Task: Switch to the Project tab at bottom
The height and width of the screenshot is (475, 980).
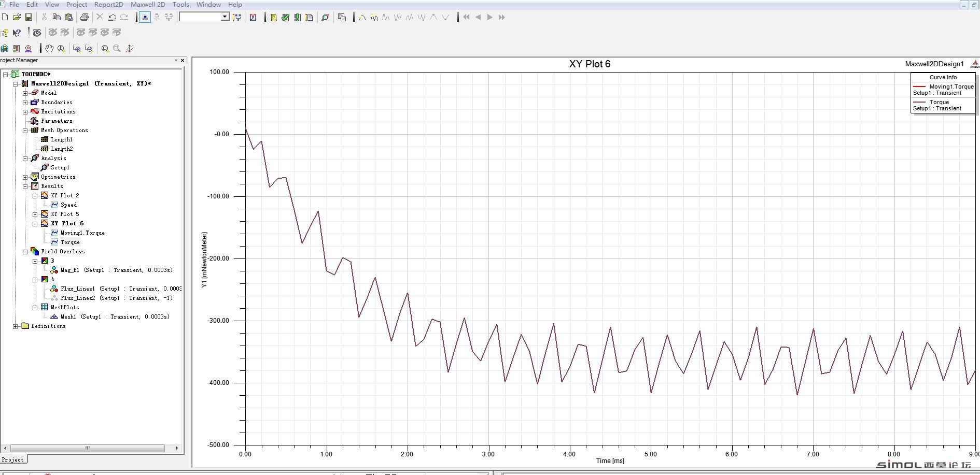Action: (x=13, y=459)
